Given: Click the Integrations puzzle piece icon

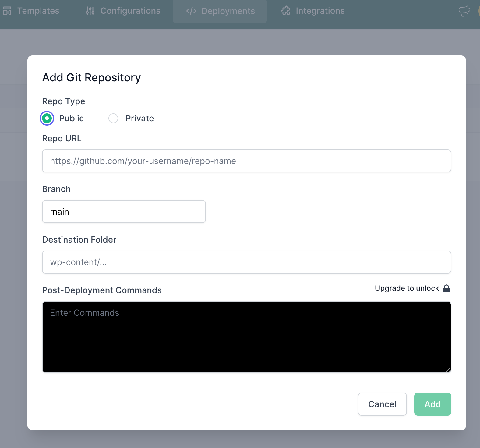Looking at the screenshot, I should click(285, 11).
